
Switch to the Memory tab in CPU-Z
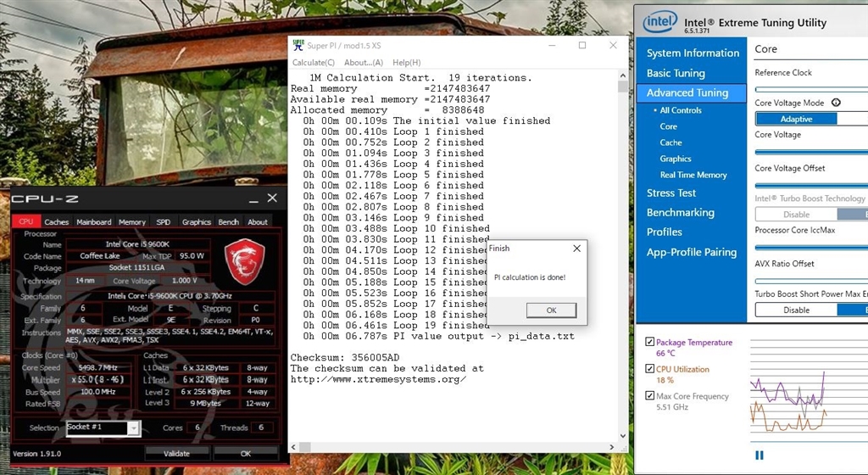pos(131,221)
